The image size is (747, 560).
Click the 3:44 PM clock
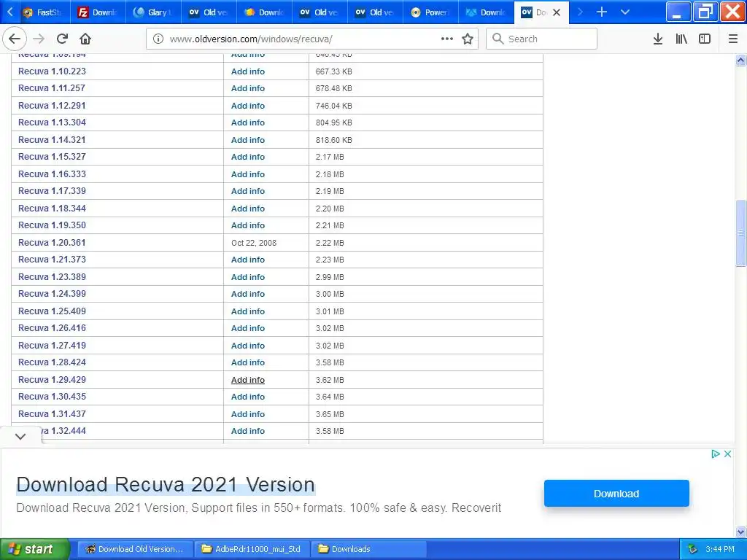tap(720, 550)
